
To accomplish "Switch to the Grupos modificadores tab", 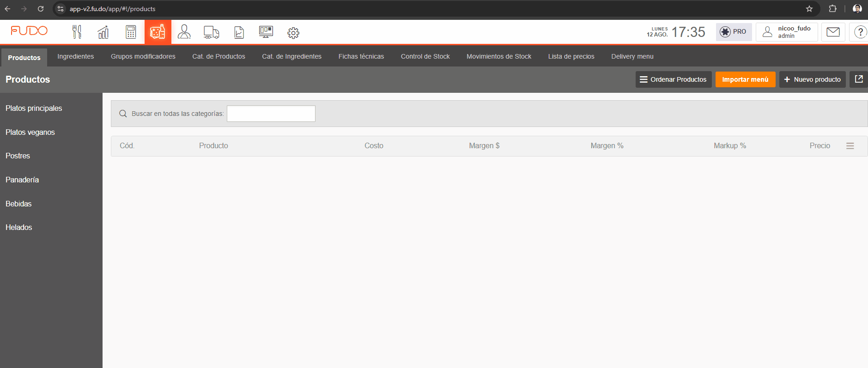I will (143, 56).
